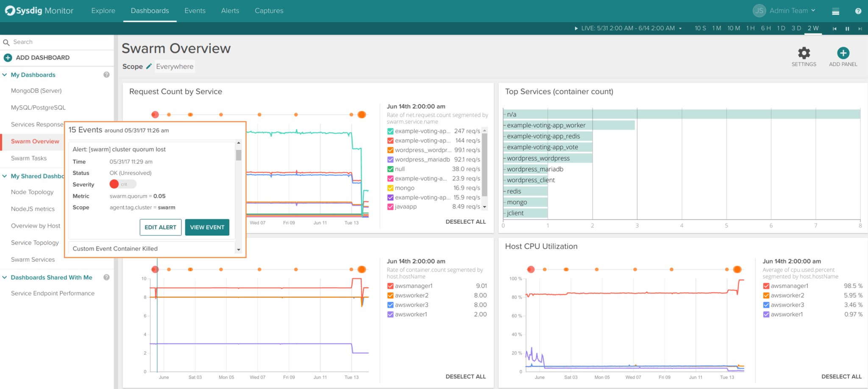Skip to the latest data point
This screenshot has width=868, height=389.
(860, 28)
